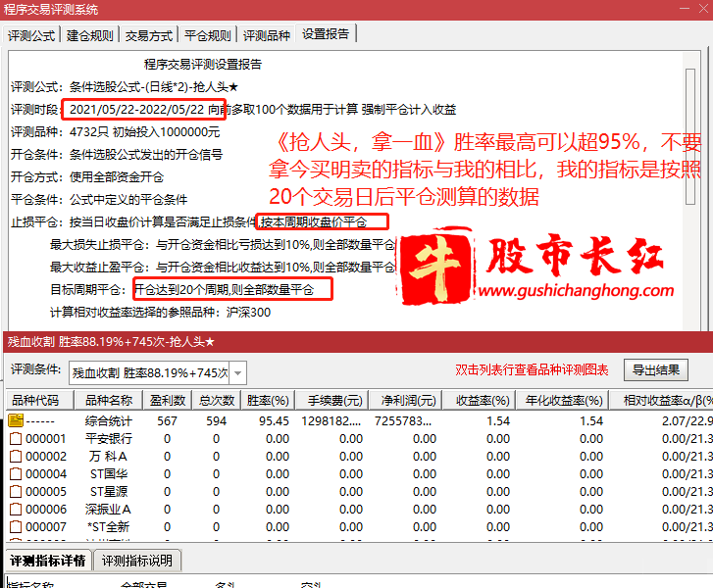Click the document icon for stock 000001
This screenshot has height=588, width=713.
[x=15, y=438]
